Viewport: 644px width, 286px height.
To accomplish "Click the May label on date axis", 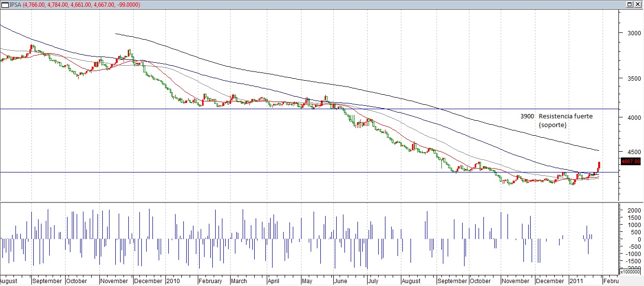I will (307, 281).
